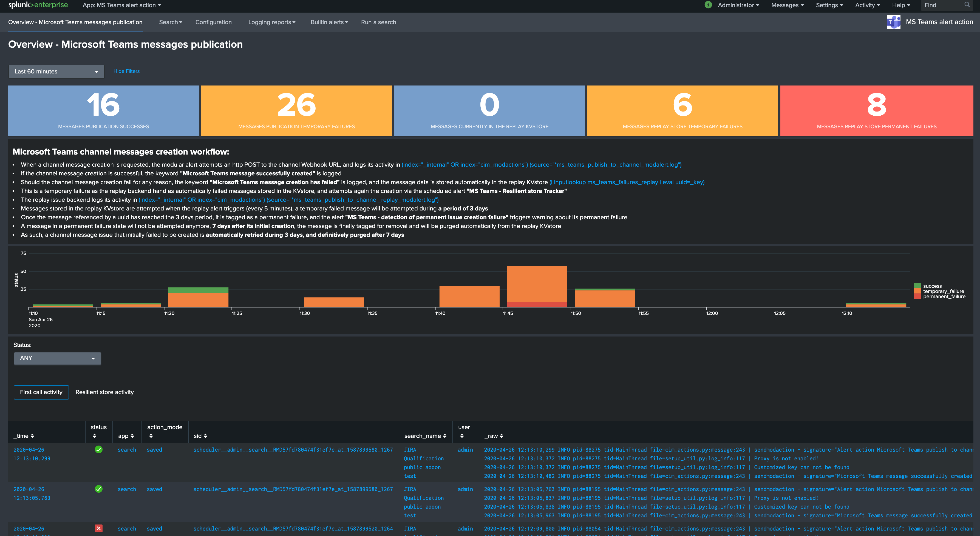The height and width of the screenshot is (536, 980).
Task: Click the MS Teams alert action app icon
Action: click(894, 22)
